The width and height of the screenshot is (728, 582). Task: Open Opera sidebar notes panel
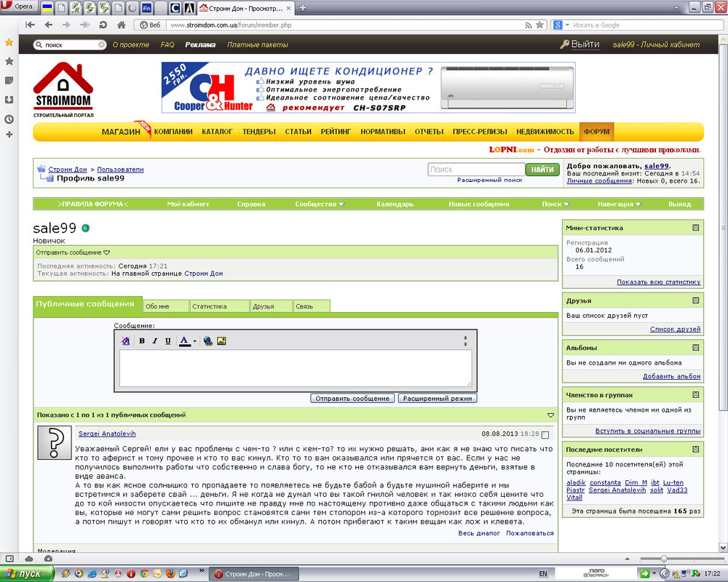tap(9, 80)
